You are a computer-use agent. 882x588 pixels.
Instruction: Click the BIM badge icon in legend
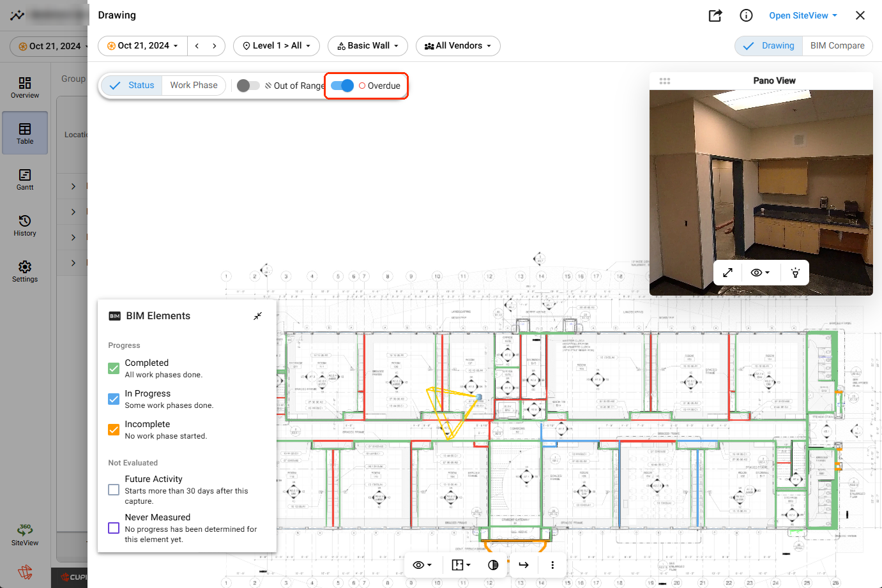pos(115,316)
